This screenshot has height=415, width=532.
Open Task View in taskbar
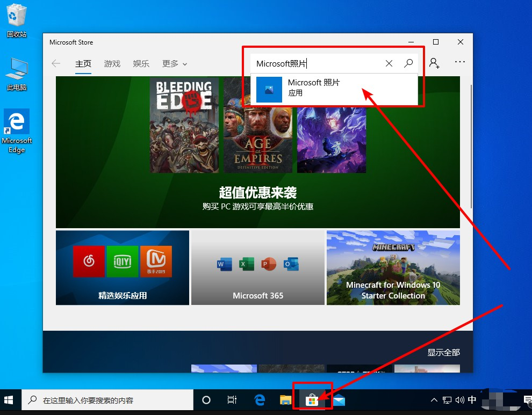[x=232, y=401]
